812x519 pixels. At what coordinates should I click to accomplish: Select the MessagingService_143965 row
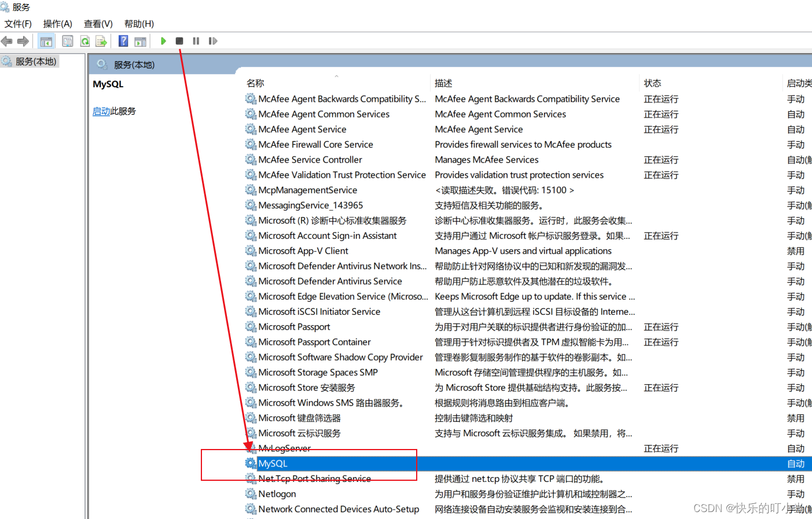[527, 205]
